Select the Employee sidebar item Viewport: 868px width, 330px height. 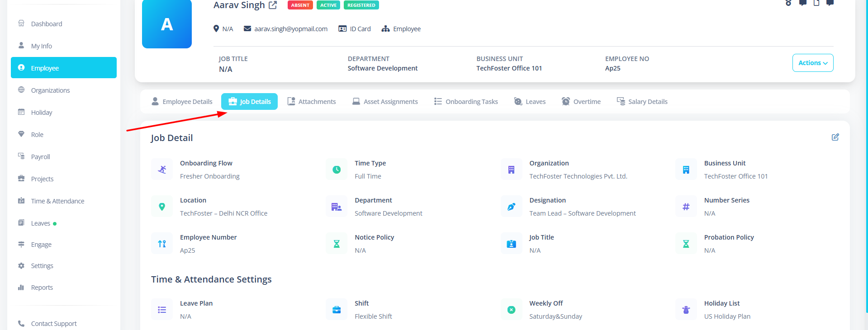coord(63,68)
